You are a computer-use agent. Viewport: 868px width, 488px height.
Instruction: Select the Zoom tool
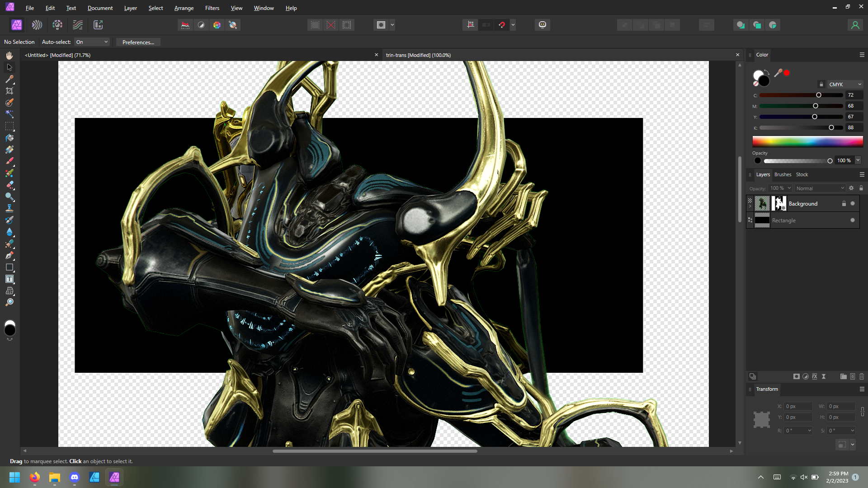pyautogui.click(x=9, y=302)
